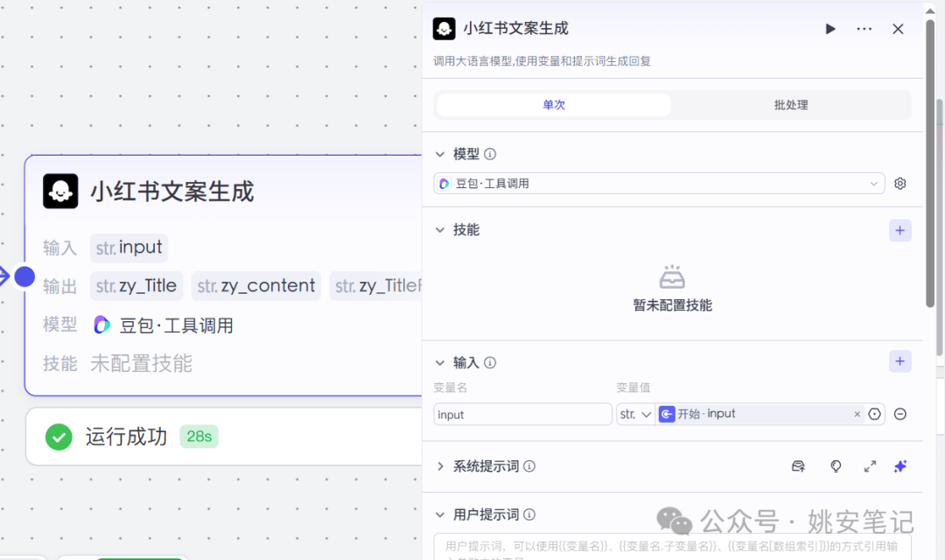Click the str.zy_Title output tag
Viewport: 945px width, 560px height.
(136, 286)
